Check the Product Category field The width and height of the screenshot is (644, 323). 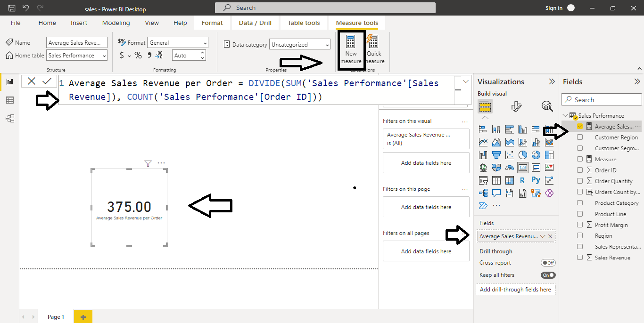(x=580, y=202)
